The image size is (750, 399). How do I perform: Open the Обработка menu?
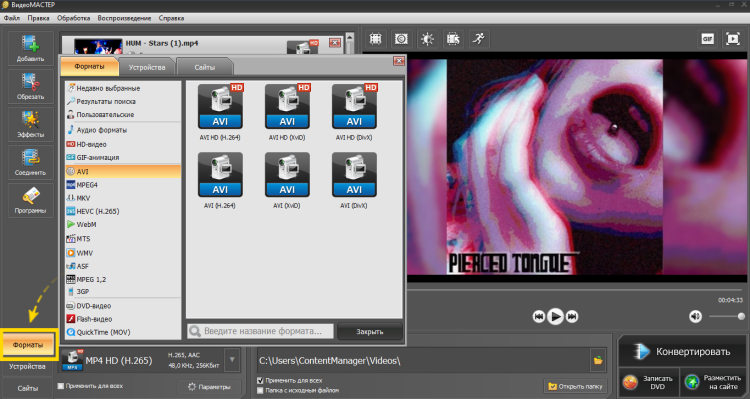[73, 18]
